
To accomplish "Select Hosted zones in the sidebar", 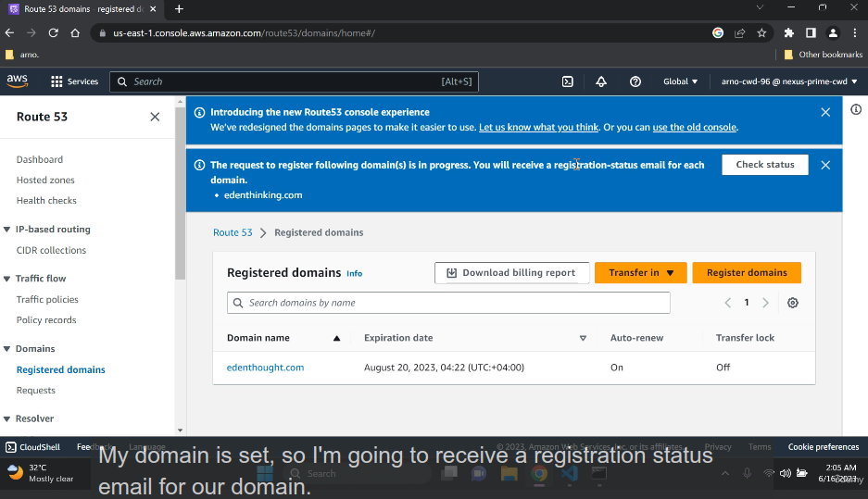I will [45, 181].
